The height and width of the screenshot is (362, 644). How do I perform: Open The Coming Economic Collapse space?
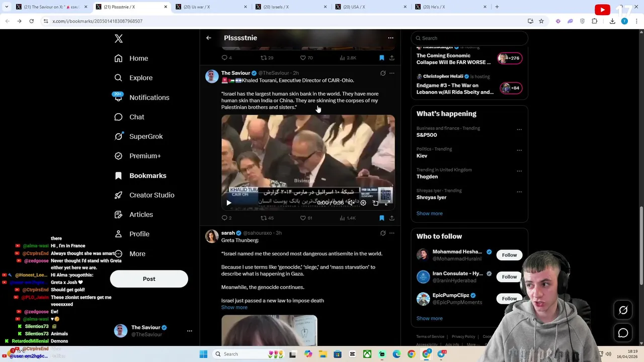(x=453, y=59)
